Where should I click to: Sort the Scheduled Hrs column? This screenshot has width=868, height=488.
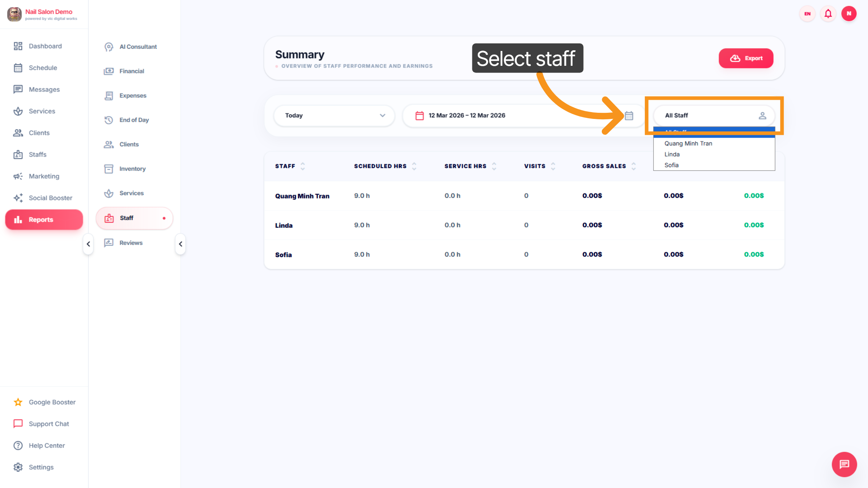coord(414,166)
